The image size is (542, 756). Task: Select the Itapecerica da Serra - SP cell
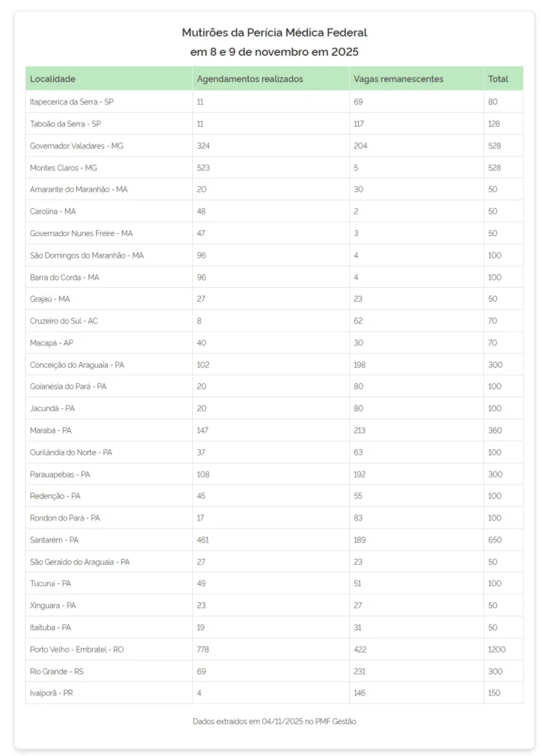[72, 102]
